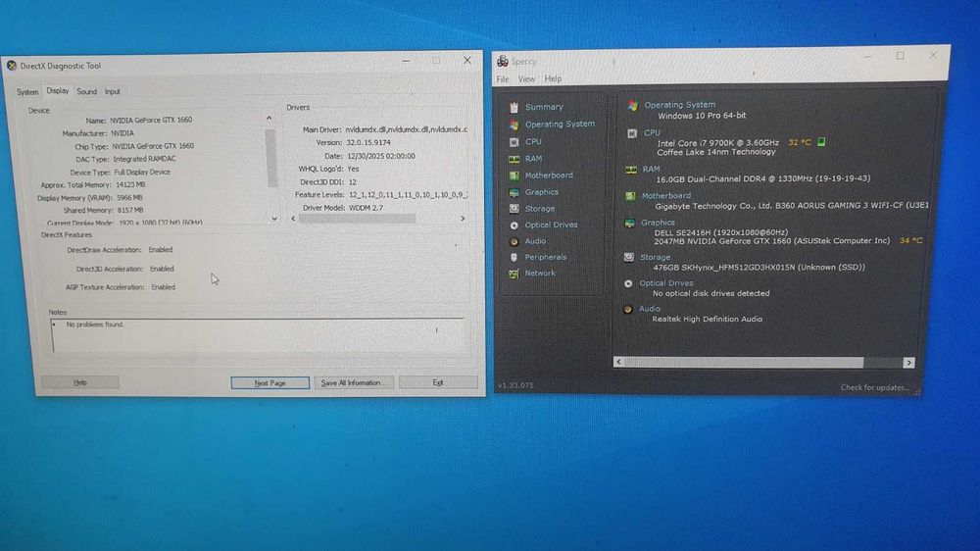Switch to the System tab in DirectX tool

pyautogui.click(x=26, y=92)
